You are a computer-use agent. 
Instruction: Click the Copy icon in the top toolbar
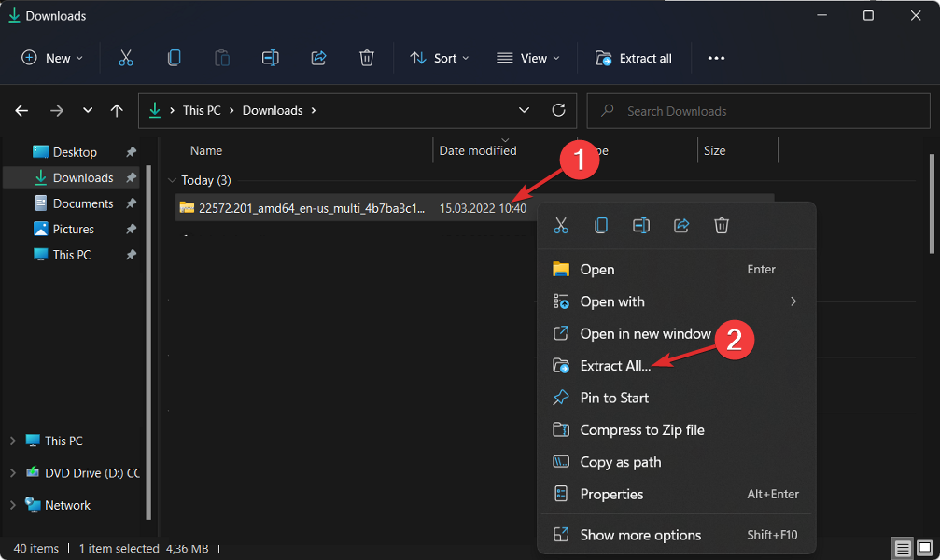tap(175, 58)
